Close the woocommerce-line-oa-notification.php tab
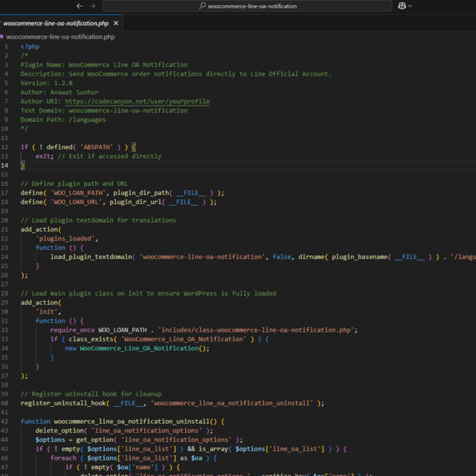This screenshot has height=476, width=476. coord(116,23)
